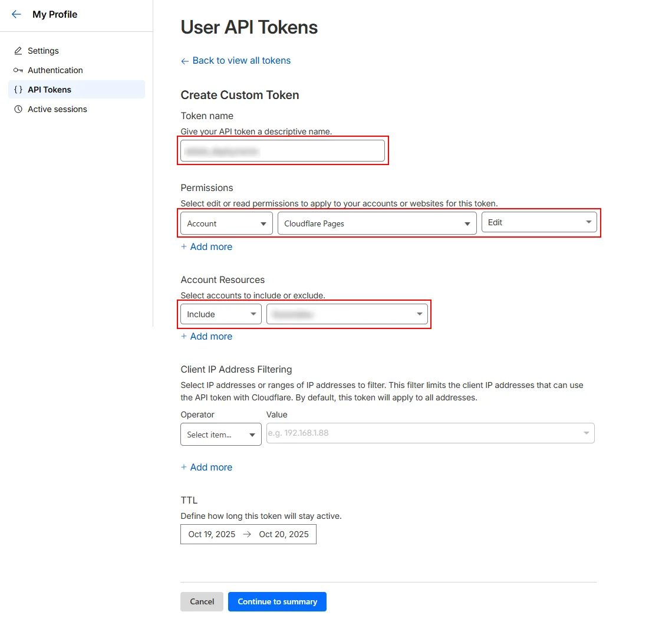This screenshot has height=625, width=672.
Task: Open the Settings section in the sidebar
Action: pos(43,51)
